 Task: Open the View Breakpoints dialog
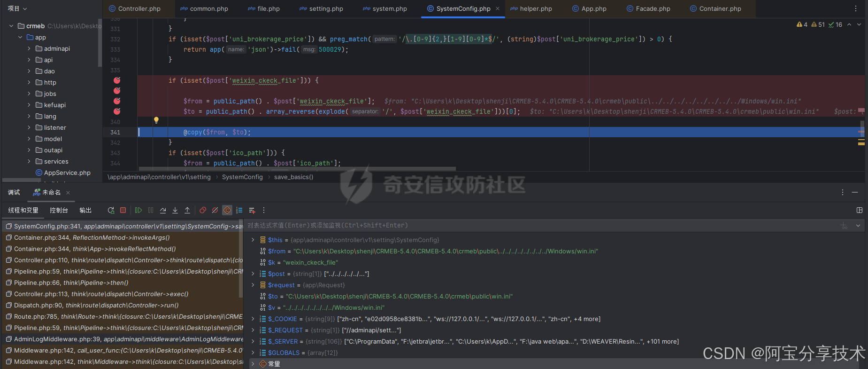203,210
